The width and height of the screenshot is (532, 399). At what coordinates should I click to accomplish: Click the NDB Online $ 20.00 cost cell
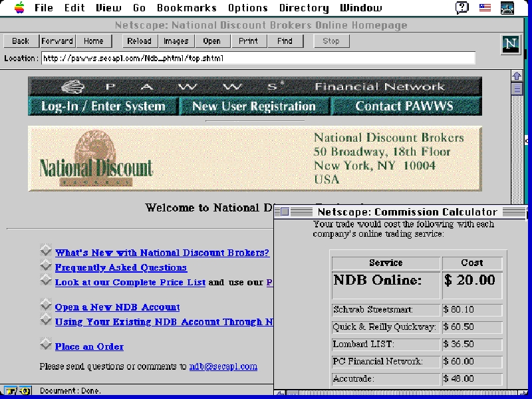pyautogui.click(x=472, y=285)
